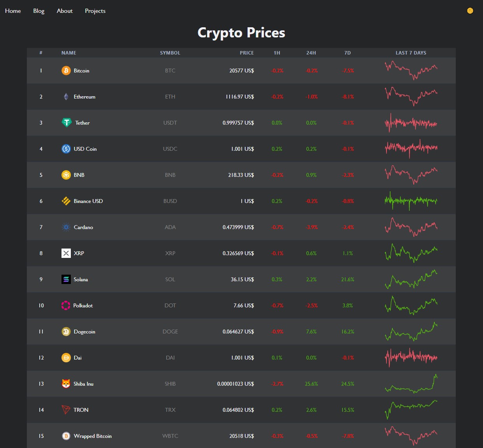Open the Bitcoin 7-day sparkline chart
483x448 pixels.
[x=411, y=71]
